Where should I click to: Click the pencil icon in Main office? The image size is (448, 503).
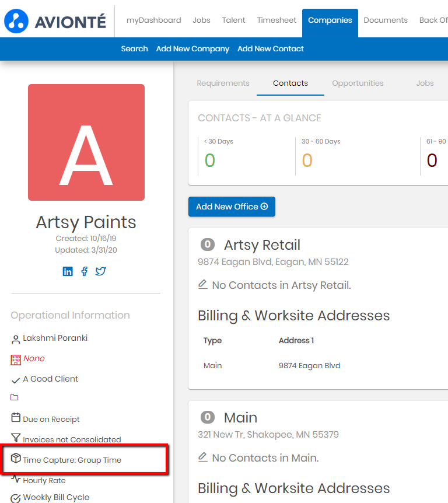click(203, 457)
